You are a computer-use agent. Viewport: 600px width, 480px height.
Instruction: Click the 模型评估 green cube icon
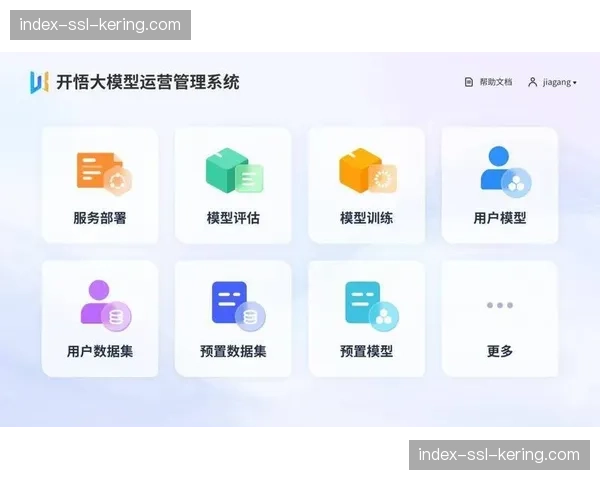[x=234, y=170]
